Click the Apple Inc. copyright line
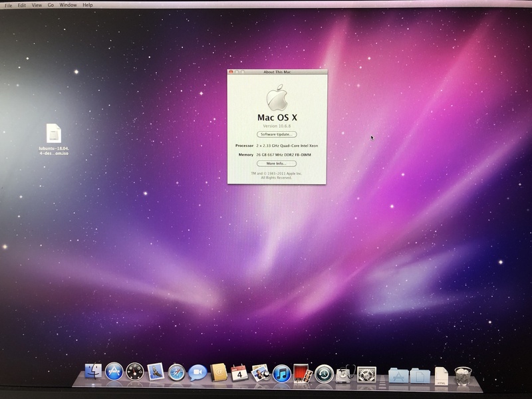The width and height of the screenshot is (532, 399). (x=277, y=174)
